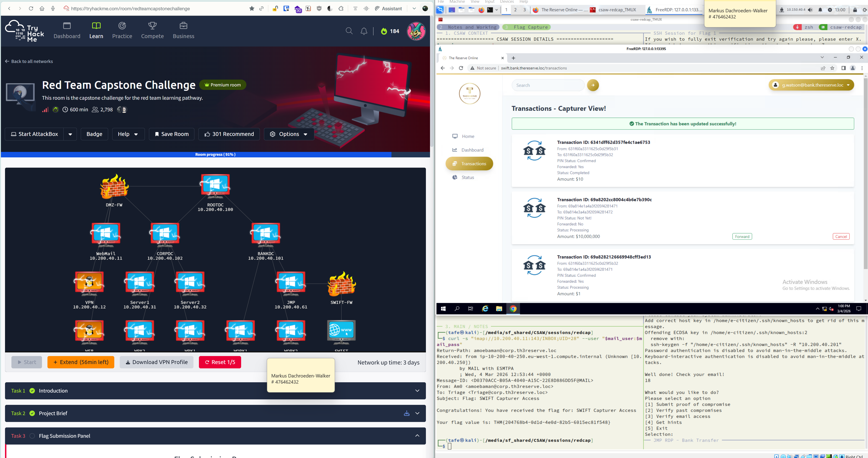Toggle Task 2 Project Brief checkmark
The height and width of the screenshot is (458, 868).
pos(32,413)
